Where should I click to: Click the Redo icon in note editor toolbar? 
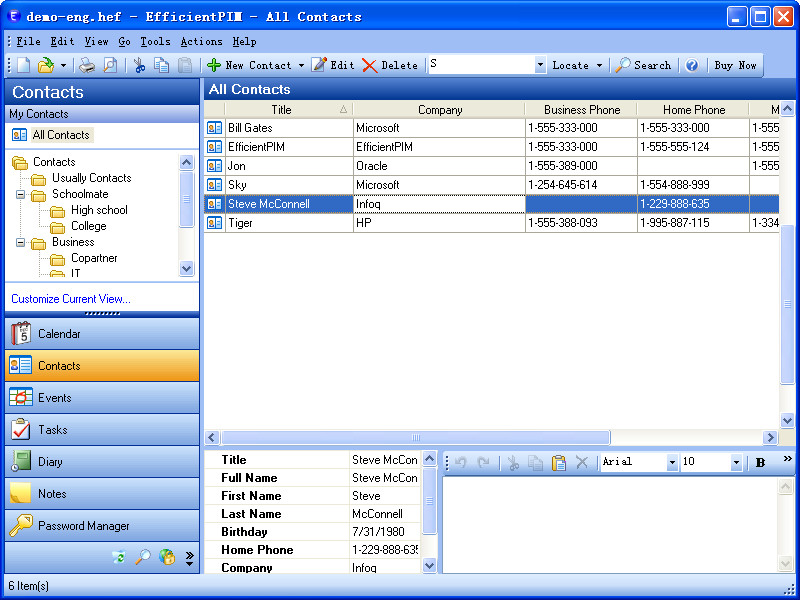coord(483,462)
